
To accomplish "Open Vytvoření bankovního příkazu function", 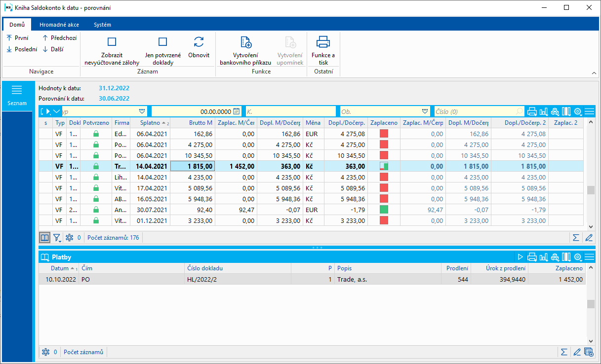I will coord(245,42).
